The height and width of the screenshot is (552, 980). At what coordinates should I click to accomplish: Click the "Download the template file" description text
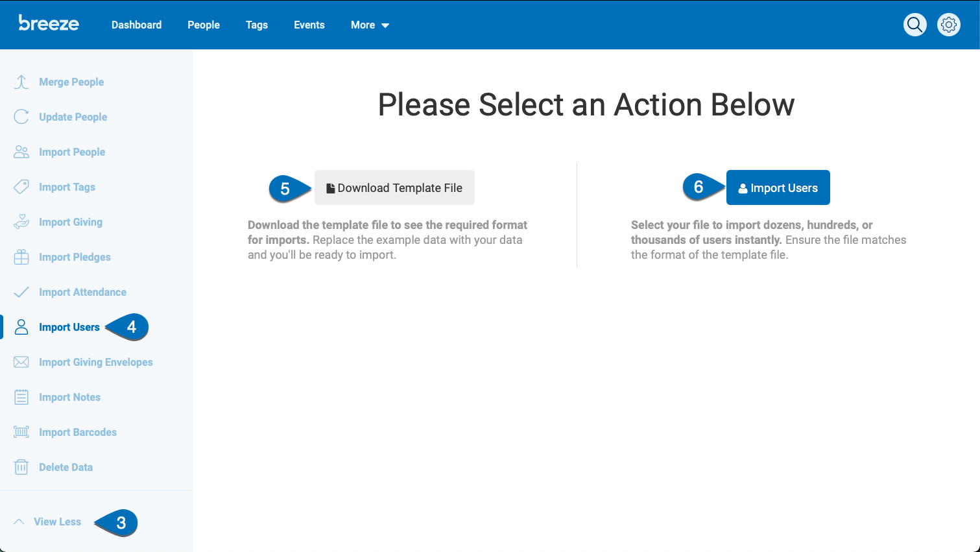(388, 239)
